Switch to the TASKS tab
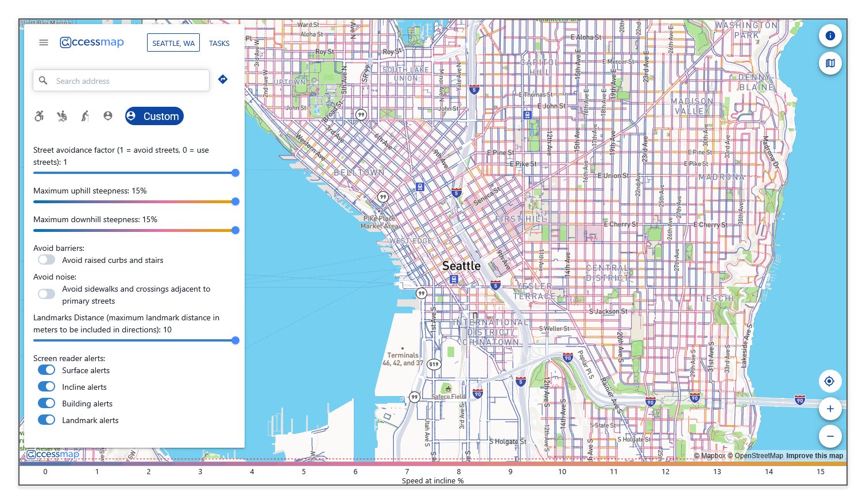The image size is (866, 504). coord(219,42)
